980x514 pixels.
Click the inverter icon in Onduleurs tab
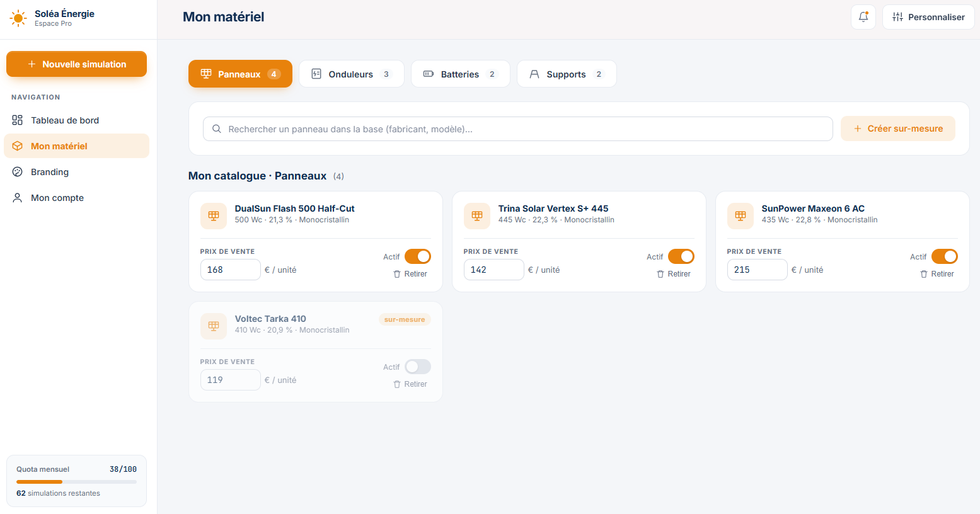[x=316, y=74]
